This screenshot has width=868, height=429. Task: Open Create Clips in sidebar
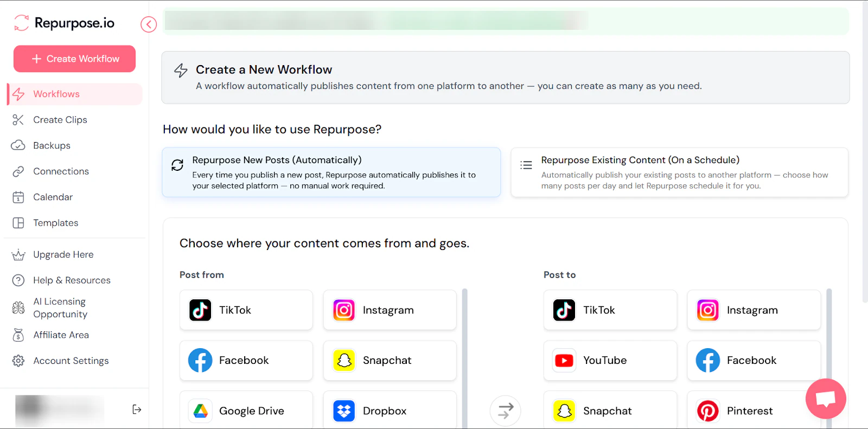point(60,120)
